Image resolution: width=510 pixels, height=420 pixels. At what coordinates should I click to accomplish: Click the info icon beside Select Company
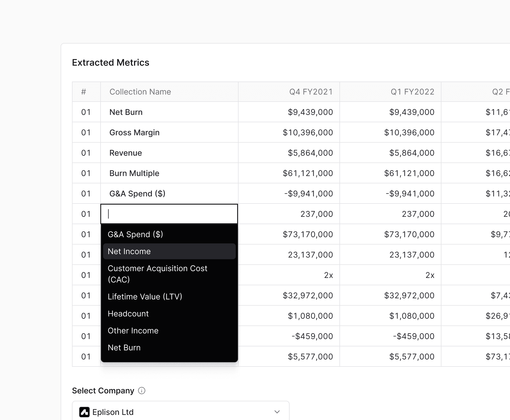tap(142, 391)
